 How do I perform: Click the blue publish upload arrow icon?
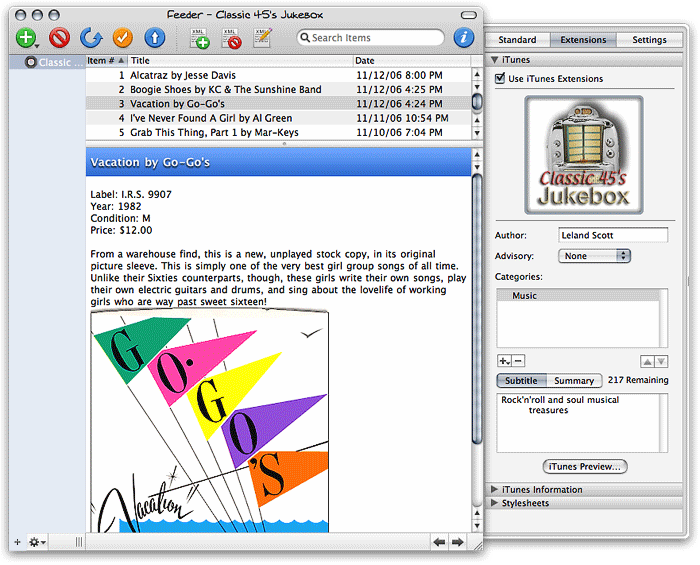pos(155,38)
